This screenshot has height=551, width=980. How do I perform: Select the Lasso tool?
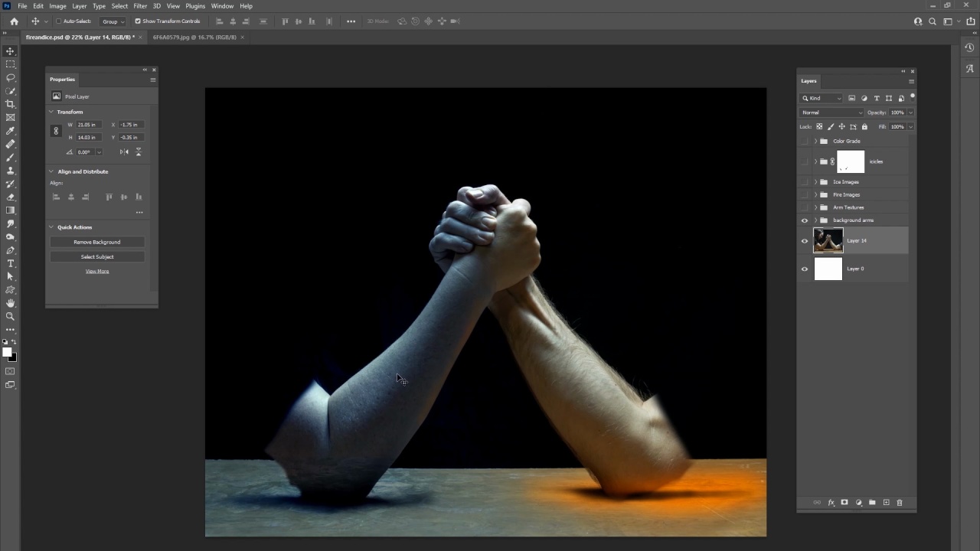click(x=10, y=78)
